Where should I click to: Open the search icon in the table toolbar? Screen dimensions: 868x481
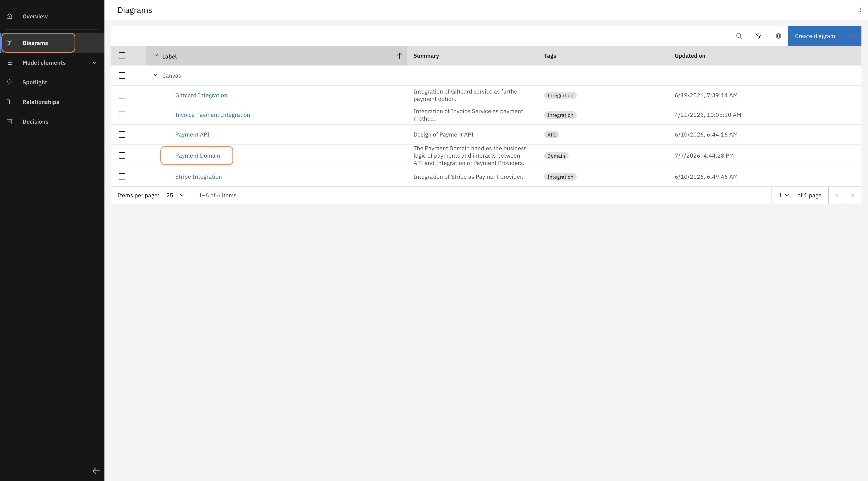(x=739, y=36)
